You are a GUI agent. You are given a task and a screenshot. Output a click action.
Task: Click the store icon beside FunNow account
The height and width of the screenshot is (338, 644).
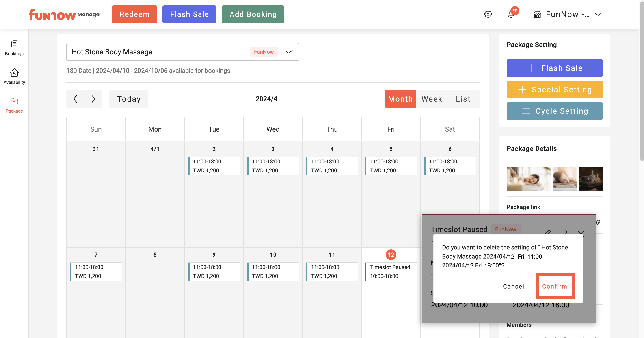(x=537, y=15)
